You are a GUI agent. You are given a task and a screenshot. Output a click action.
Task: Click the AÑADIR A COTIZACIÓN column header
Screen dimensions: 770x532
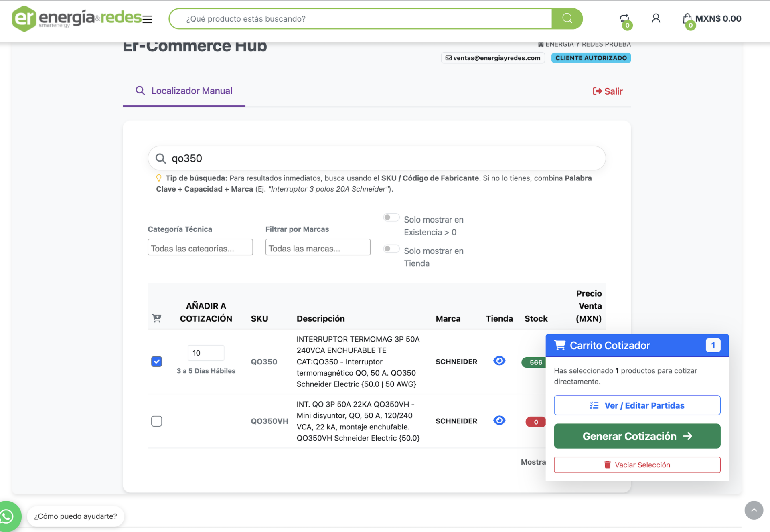[206, 312]
